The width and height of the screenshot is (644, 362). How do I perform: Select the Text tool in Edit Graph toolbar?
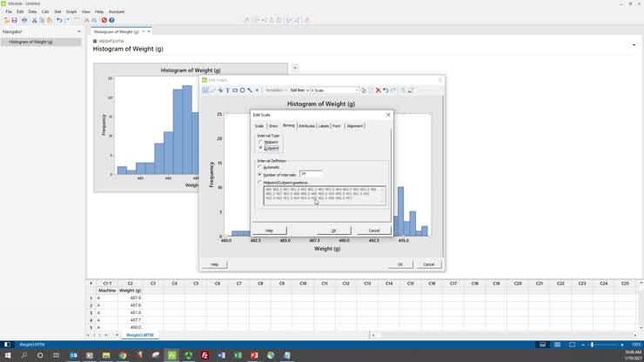(x=228, y=90)
